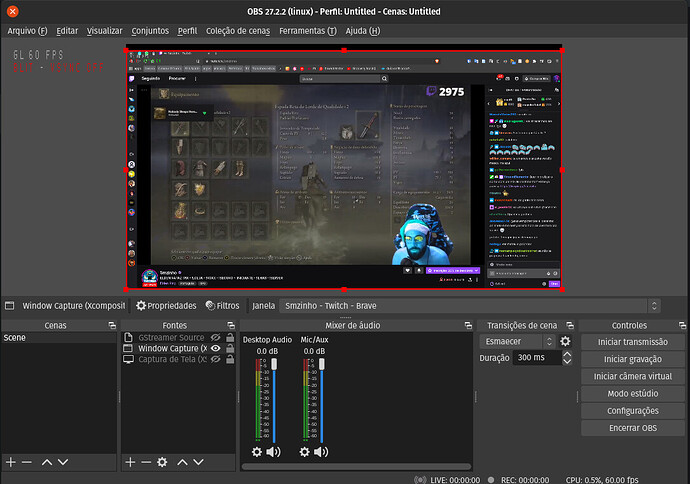
Task: Toggle visibility of GStreamer Source
Action: point(215,338)
